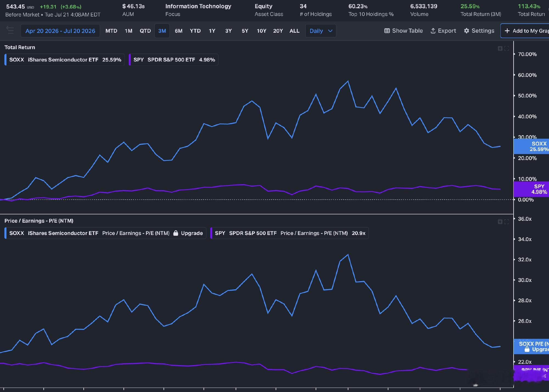
Task: Select the 3Y time range
Action: click(x=228, y=31)
